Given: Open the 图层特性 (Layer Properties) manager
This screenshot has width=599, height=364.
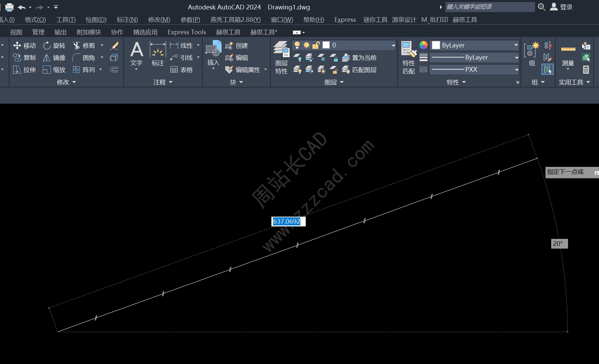Looking at the screenshot, I should [x=281, y=57].
